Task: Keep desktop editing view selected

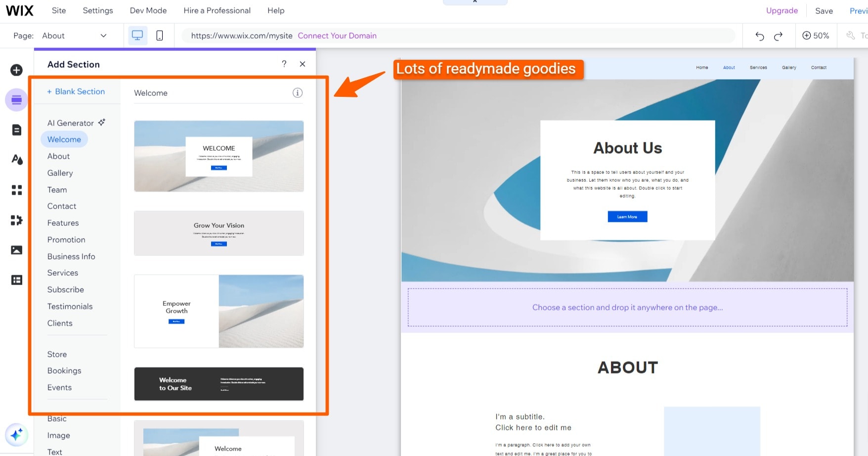Action: tap(137, 35)
